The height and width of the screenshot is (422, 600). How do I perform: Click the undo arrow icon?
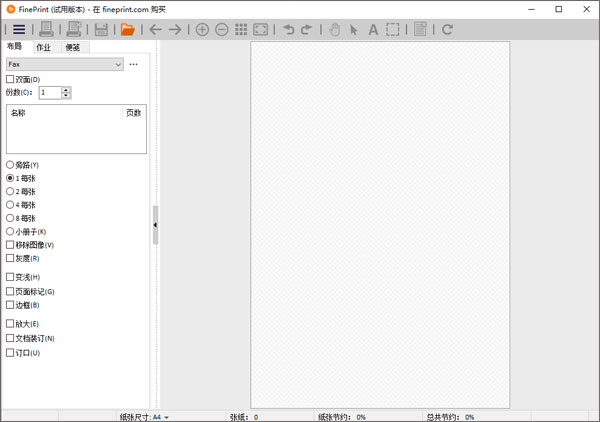(289, 30)
